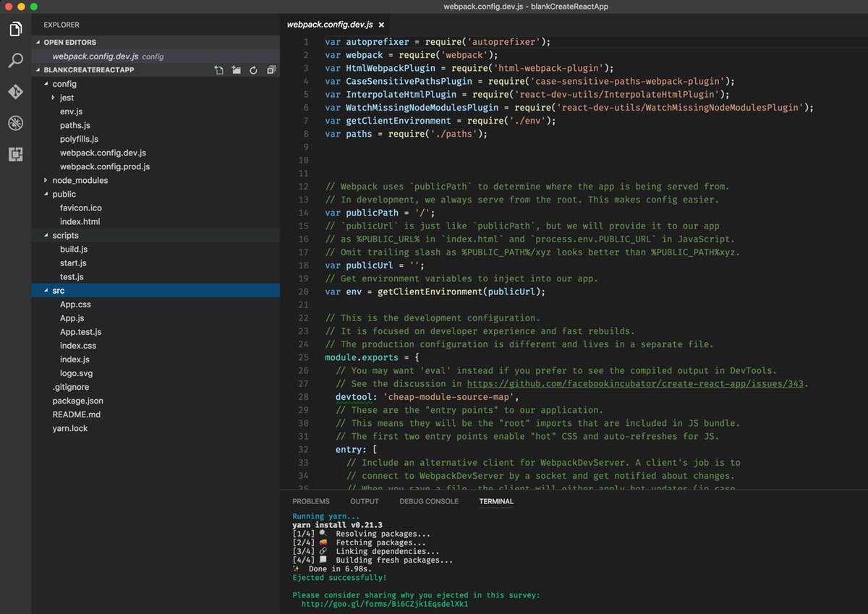The height and width of the screenshot is (614, 868).
Task: Collapse all folders in explorer
Action: click(x=271, y=70)
